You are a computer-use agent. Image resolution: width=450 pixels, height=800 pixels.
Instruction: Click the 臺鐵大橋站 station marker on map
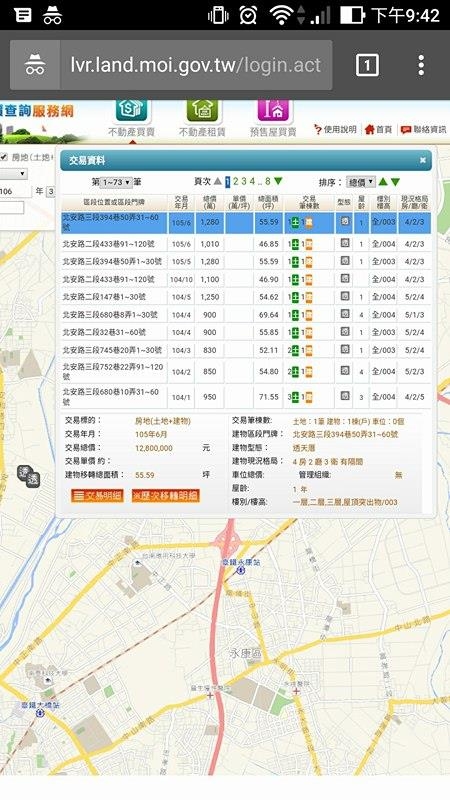click(39, 713)
